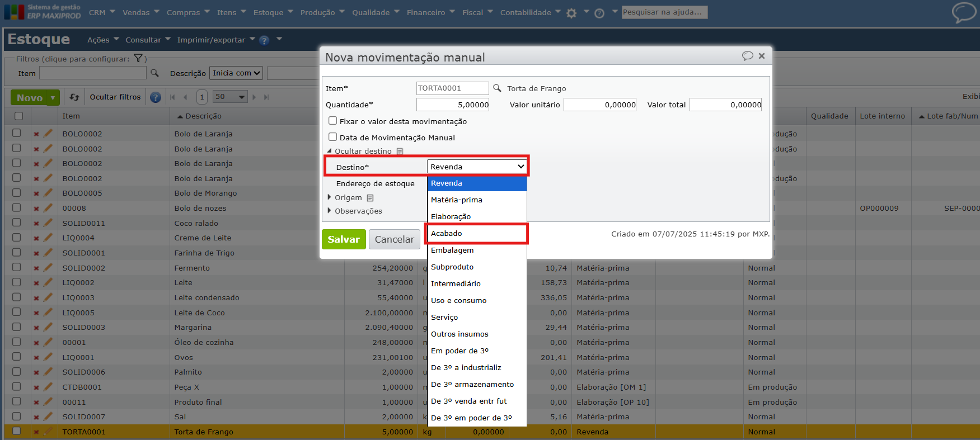This screenshot has width=980, height=440.
Task: Open the arrow next to Novo button
Action: [53, 98]
